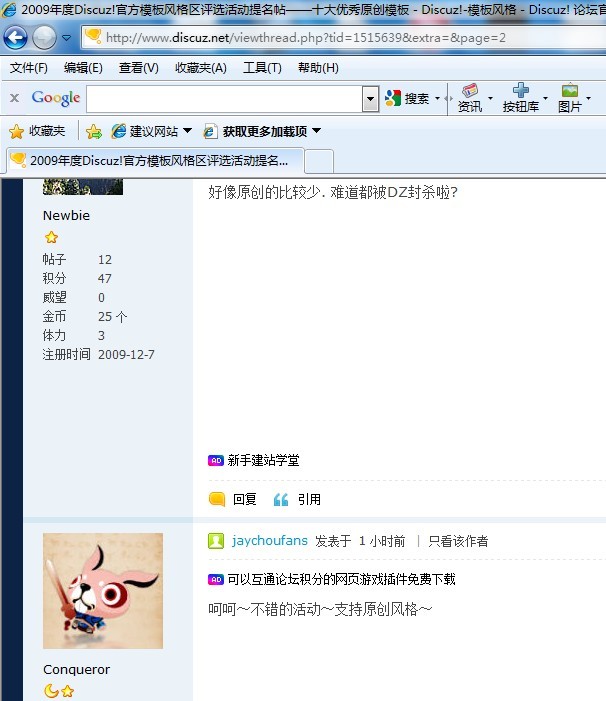Click the AD icon beside 网页游戏插件 link
The image size is (606, 701).
[216, 579]
